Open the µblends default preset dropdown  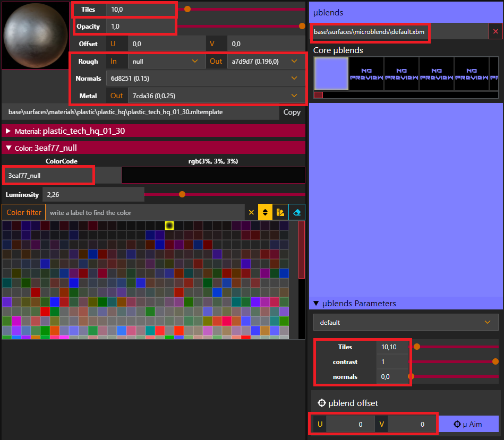click(405, 322)
